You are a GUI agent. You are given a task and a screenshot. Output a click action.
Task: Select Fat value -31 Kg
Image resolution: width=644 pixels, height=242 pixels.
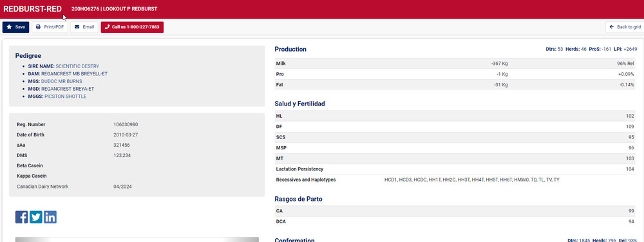[500, 85]
